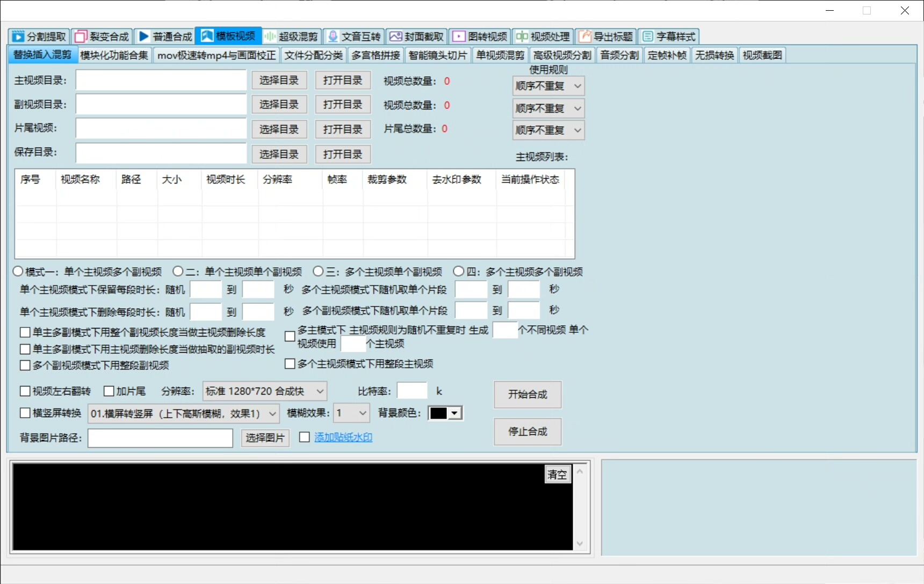Click the 超级混剪 waveform icon

point(270,36)
